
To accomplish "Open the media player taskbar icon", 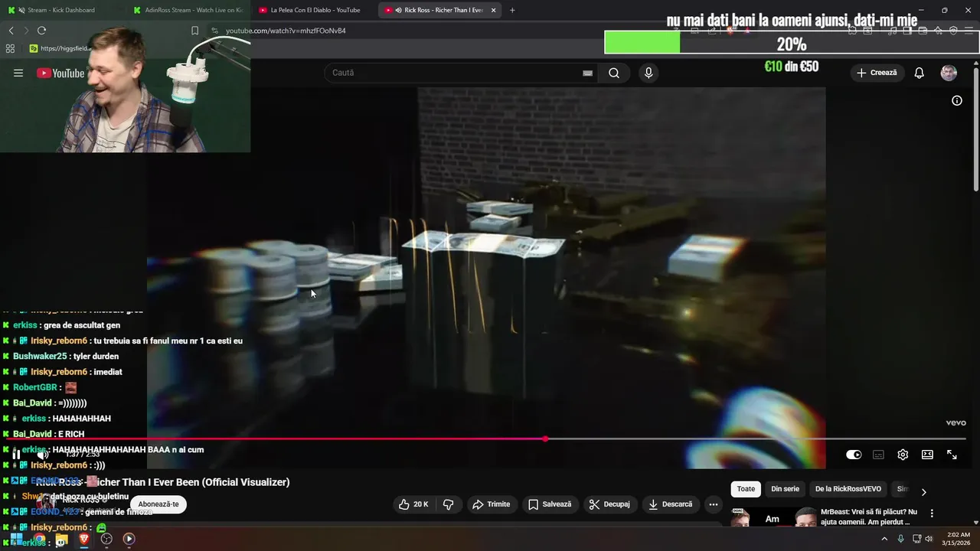I will (x=129, y=539).
